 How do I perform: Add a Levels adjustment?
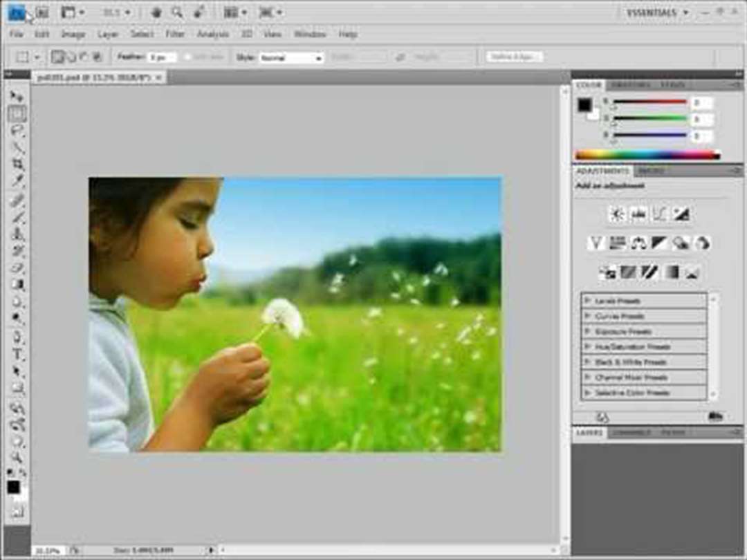pyautogui.click(x=638, y=214)
